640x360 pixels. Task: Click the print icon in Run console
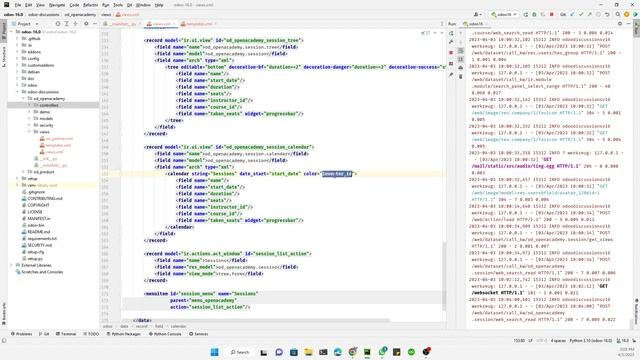pos(461,68)
